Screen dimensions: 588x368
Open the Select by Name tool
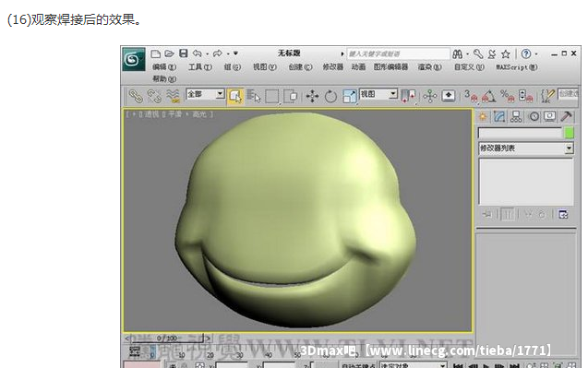pos(254,96)
